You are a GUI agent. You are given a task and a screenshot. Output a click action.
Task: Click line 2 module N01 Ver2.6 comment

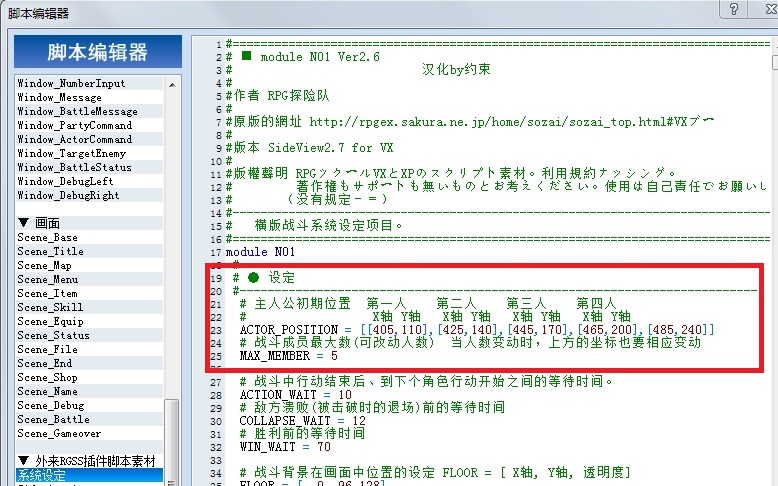pyautogui.click(x=303, y=57)
